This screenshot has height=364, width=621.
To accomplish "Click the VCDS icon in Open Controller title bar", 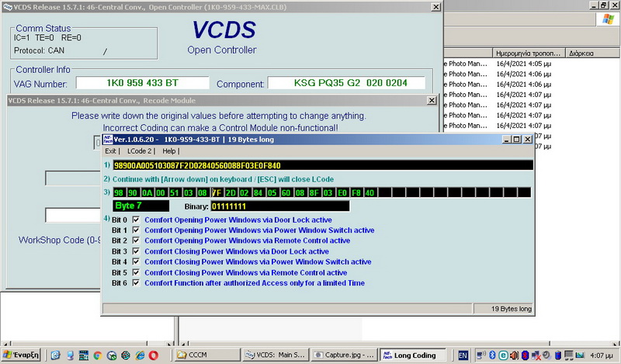I will point(8,7).
